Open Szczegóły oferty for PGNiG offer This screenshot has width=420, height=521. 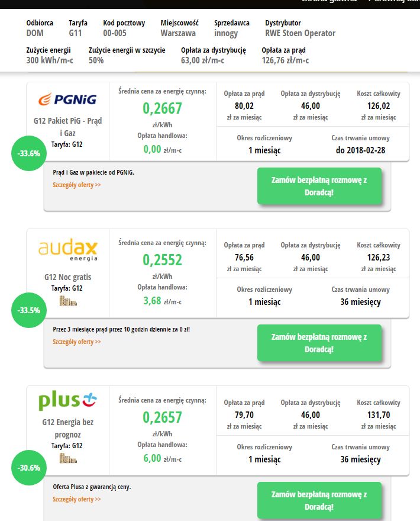point(77,185)
